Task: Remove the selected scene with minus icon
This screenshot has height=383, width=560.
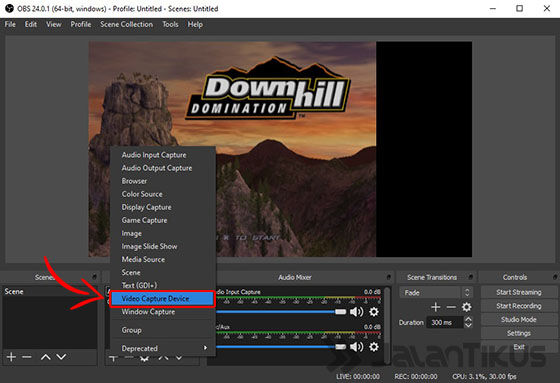Action: pos(27,357)
